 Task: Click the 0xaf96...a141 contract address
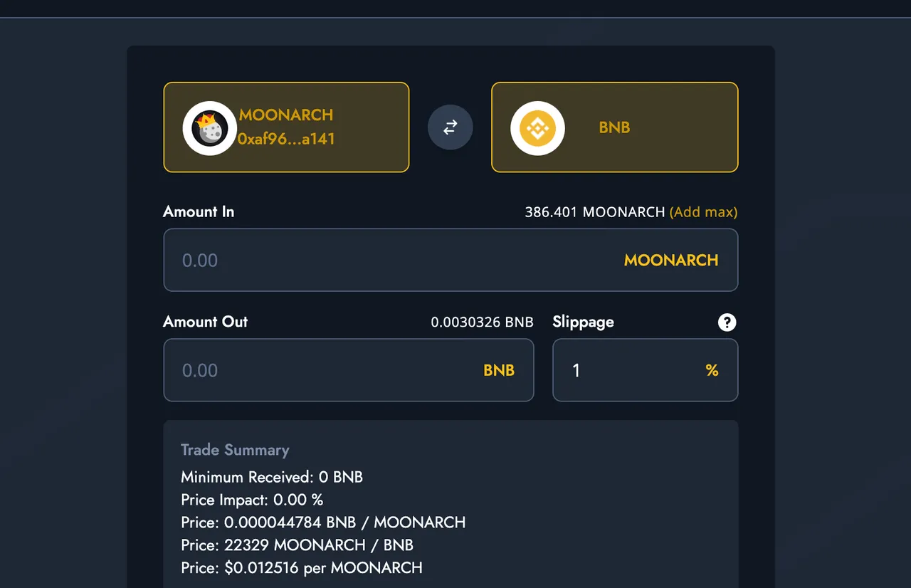(286, 139)
